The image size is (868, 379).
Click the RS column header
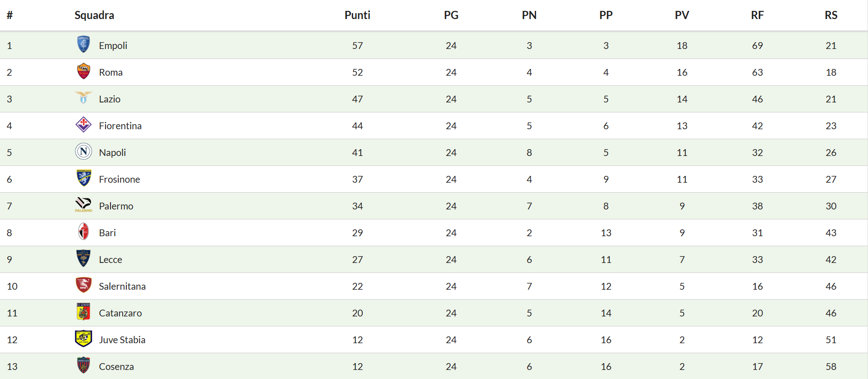click(831, 15)
